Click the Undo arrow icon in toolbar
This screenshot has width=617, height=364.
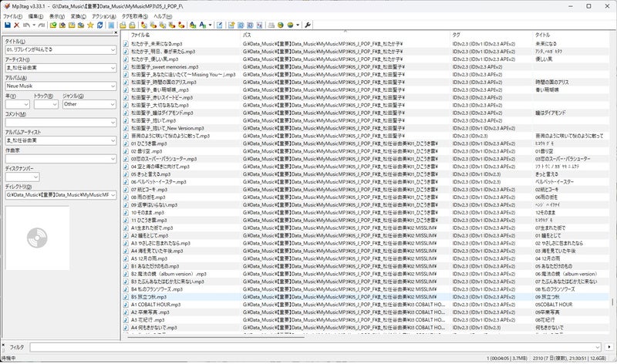click(x=26, y=25)
